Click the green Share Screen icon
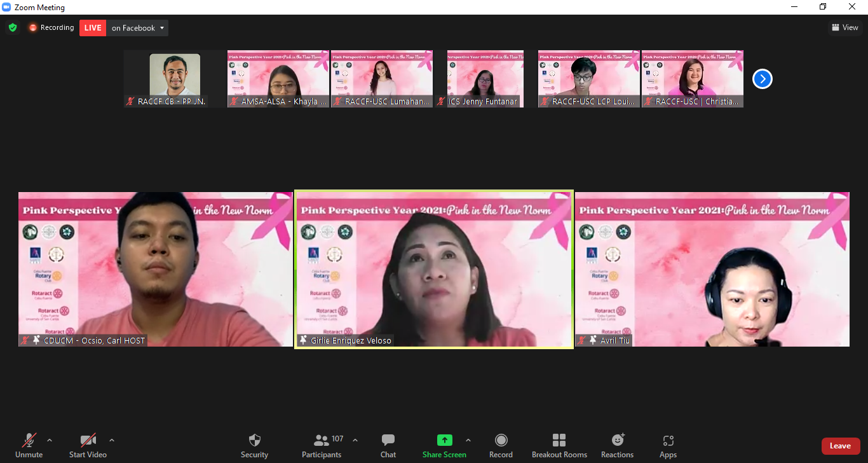Screen dimensions: 868x463 [x=444, y=440]
